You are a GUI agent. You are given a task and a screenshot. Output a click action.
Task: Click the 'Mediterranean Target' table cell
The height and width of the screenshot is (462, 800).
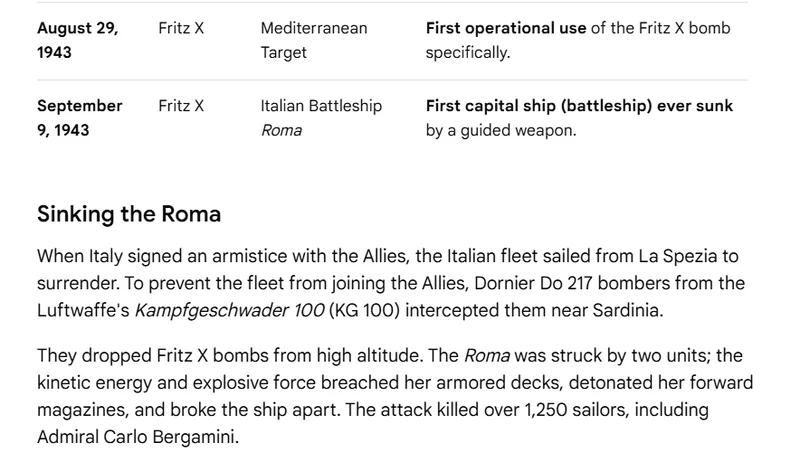tap(314, 40)
